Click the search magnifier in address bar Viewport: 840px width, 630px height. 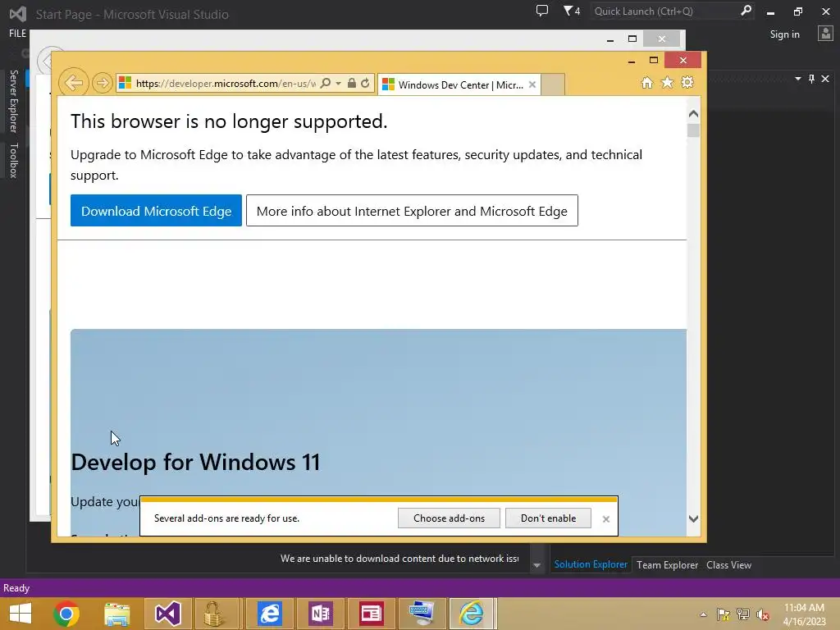[325, 83]
